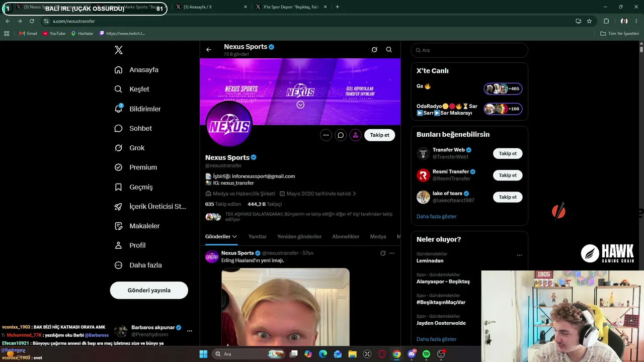
Task: Follow lake of tears with Takip et
Action: coord(508,197)
